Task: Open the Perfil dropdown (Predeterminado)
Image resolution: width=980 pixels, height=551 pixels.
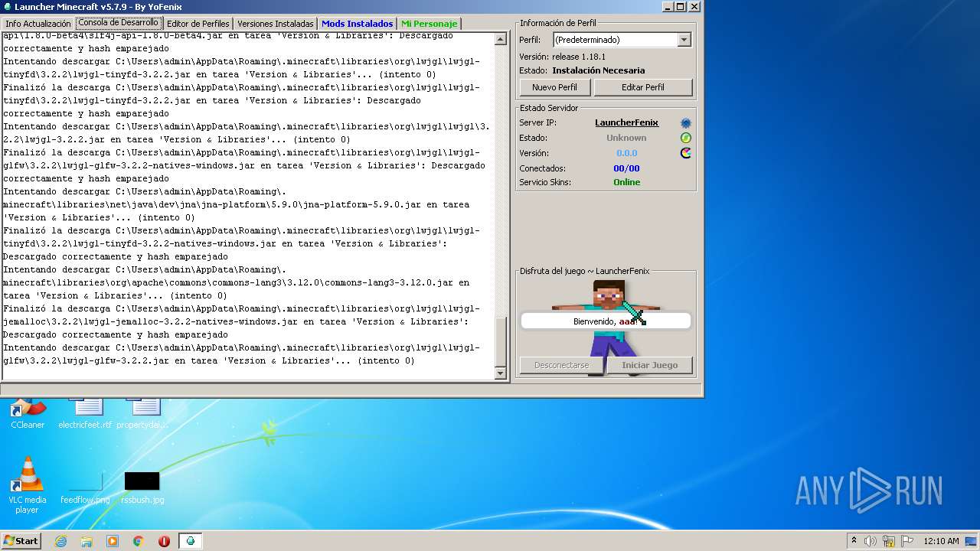Action: 622,40
